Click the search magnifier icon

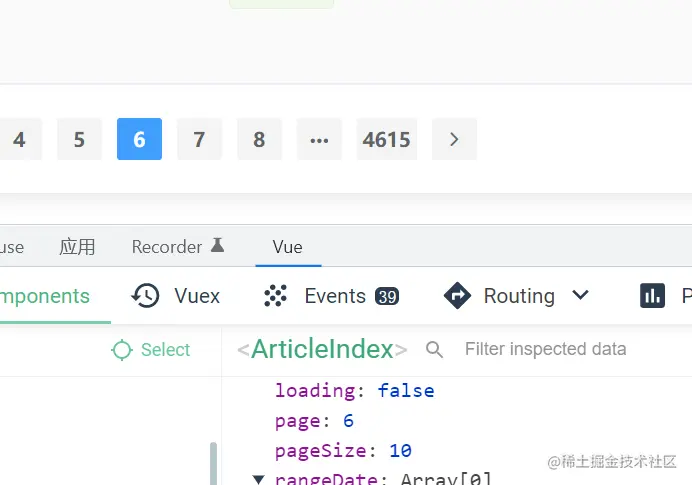click(x=434, y=349)
